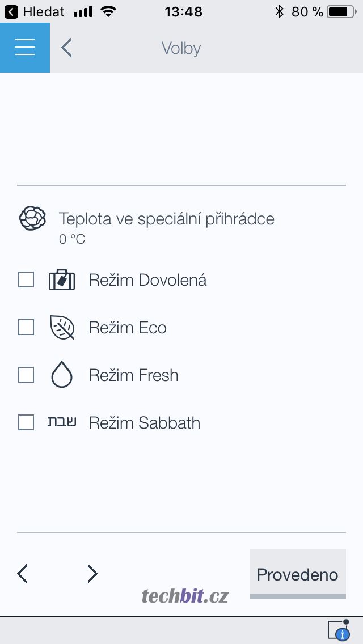
Task: Click the special compartment cabbage icon
Action: (33, 218)
